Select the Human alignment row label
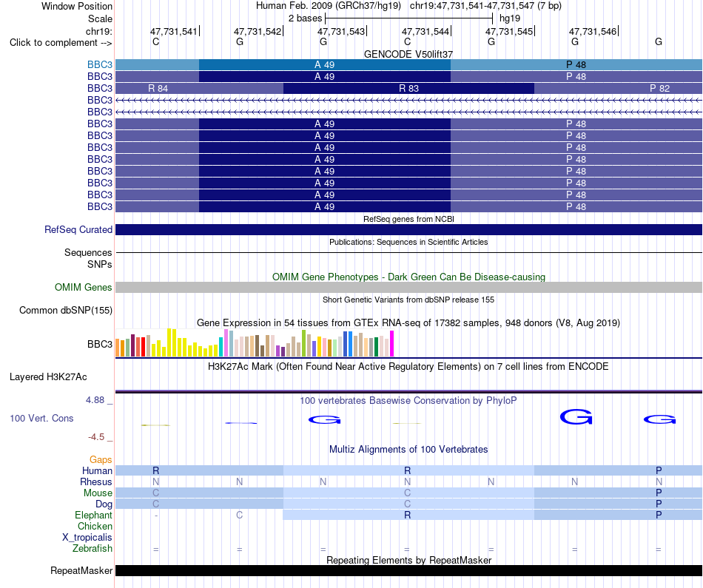This screenshot has height=588, width=703. point(97,470)
